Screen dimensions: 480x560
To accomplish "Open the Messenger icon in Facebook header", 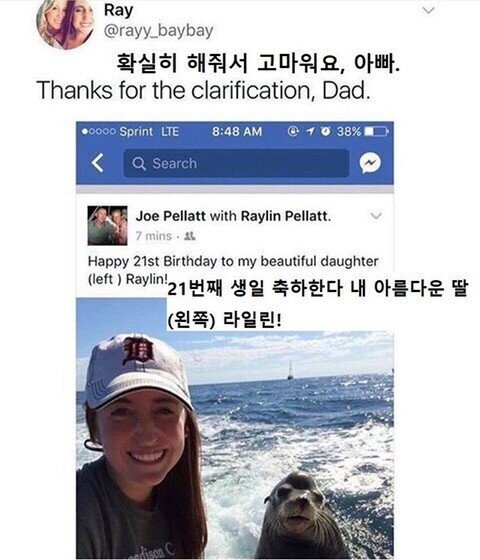I will [x=370, y=163].
